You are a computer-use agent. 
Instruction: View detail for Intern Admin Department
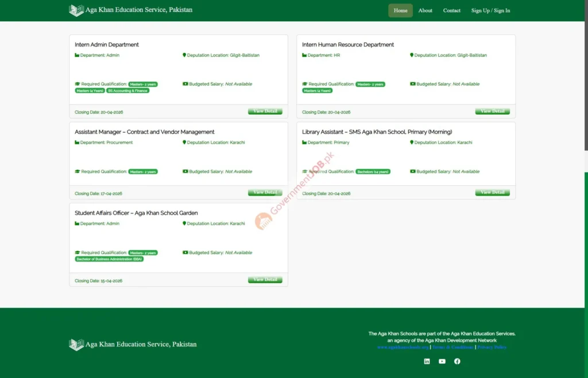coord(265,111)
